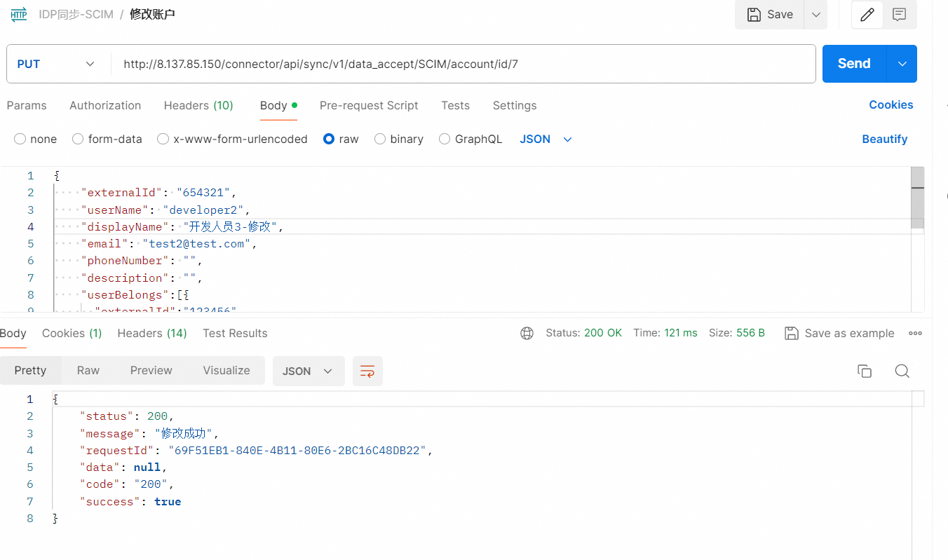Expand the Send options arrow
This screenshot has height=560, width=948.
click(x=902, y=64)
